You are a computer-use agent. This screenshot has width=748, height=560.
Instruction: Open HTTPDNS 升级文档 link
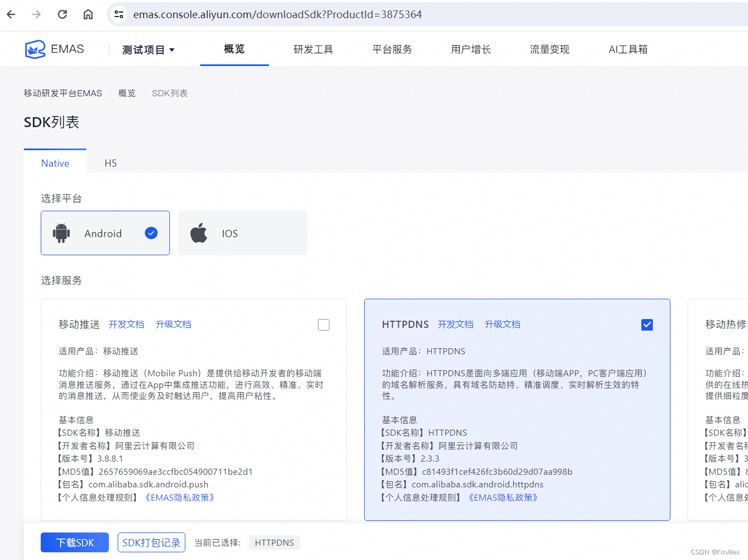tap(502, 324)
